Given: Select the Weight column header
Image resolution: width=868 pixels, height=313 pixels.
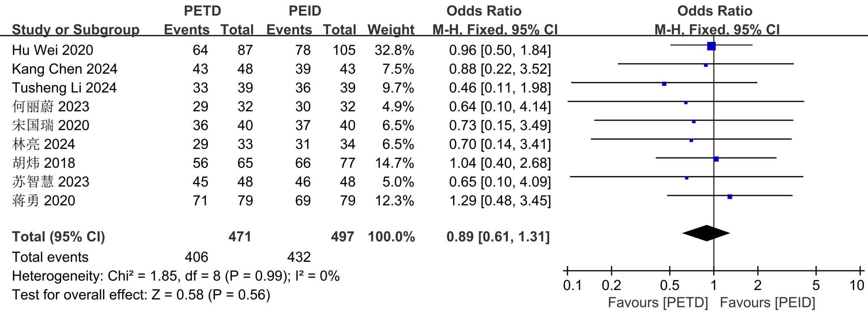Looking at the screenshot, I should (391, 29).
